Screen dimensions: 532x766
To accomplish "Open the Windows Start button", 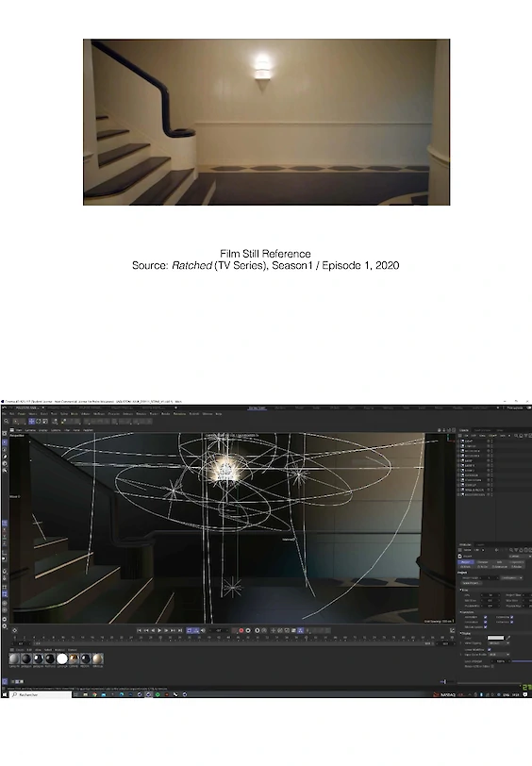I will [x=4, y=694].
